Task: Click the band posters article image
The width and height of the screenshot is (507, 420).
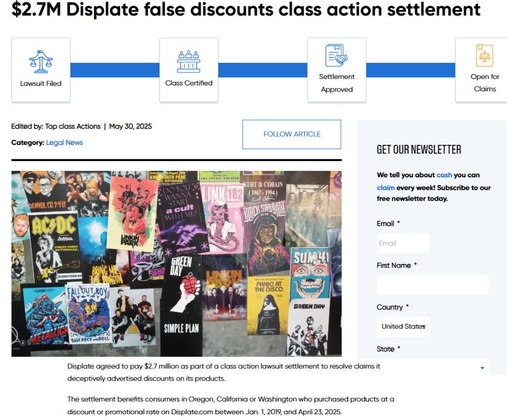Action: [x=177, y=263]
